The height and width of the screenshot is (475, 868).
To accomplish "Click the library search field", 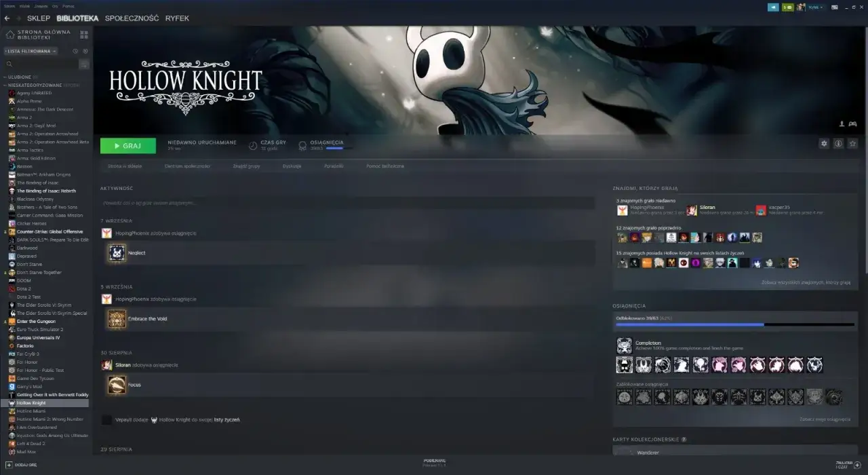I will point(42,64).
